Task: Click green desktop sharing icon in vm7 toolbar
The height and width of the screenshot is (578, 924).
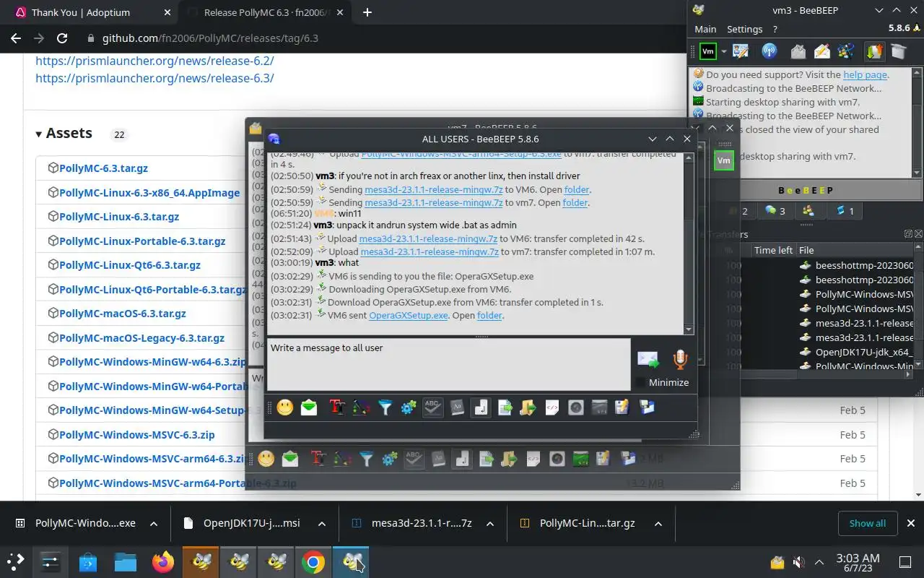Action: click(x=580, y=459)
